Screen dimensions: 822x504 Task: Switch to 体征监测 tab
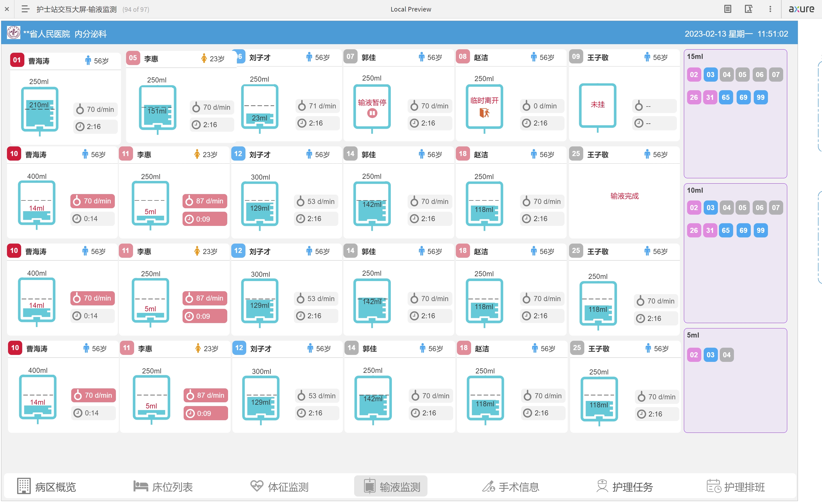(279, 487)
